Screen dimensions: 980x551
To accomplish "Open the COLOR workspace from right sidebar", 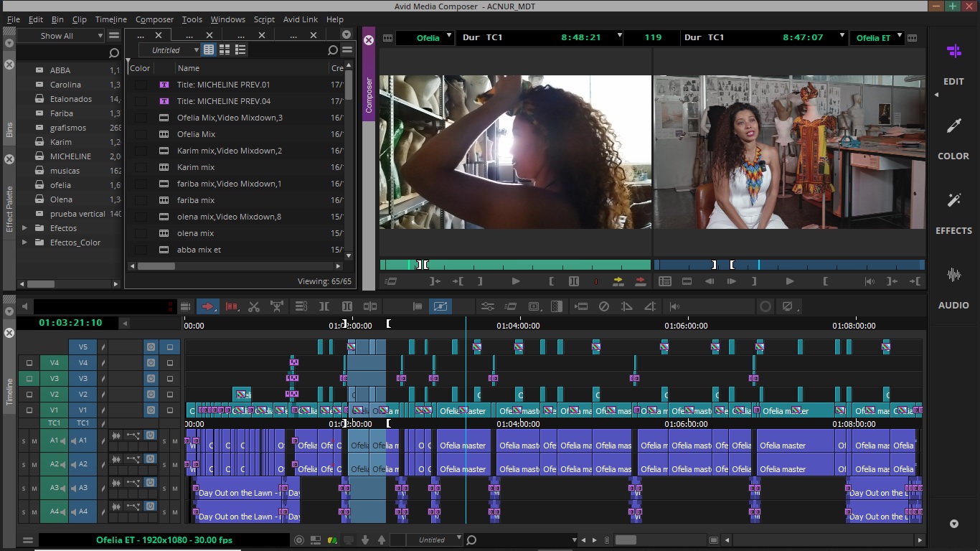I will pyautogui.click(x=953, y=139).
